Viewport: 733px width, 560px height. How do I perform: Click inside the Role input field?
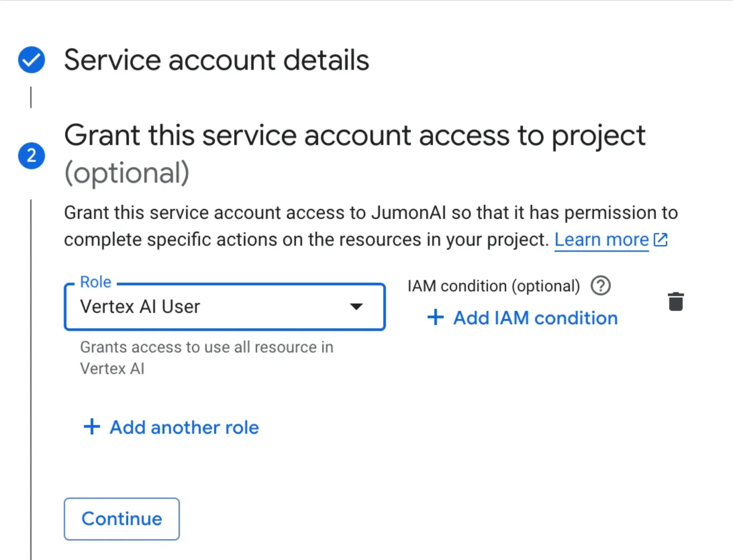pos(201,307)
